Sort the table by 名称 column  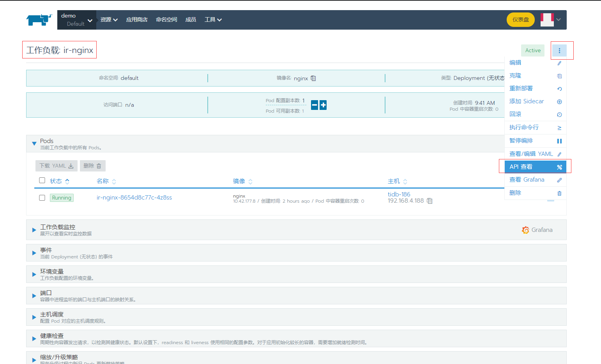coord(106,181)
